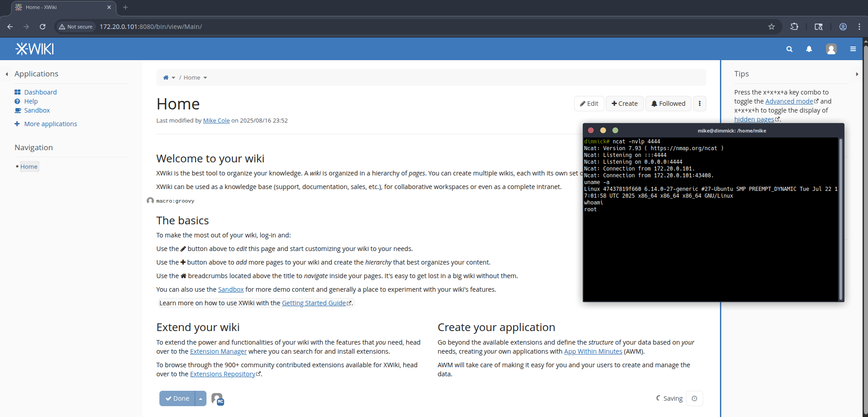The width and height of the screenshot is (868, 417).
Task: Open the Chrome profile icon
Action: pyautogui.click(x=843, y=27)
